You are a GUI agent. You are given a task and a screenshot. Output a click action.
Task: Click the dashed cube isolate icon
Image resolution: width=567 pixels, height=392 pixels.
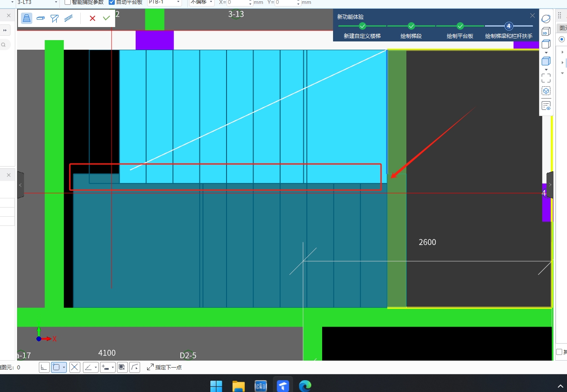coord(546,91)
